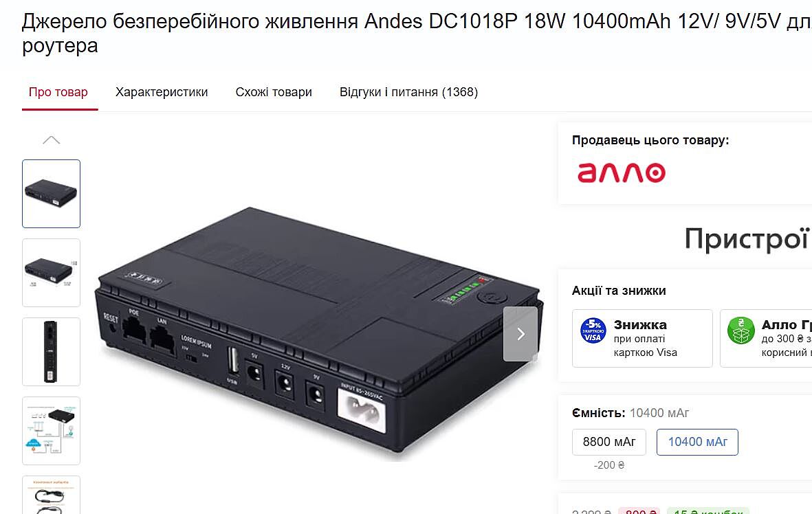Select the connection diagram thumbnail
This screenshot has height=514, width=812.
point(52,431)
